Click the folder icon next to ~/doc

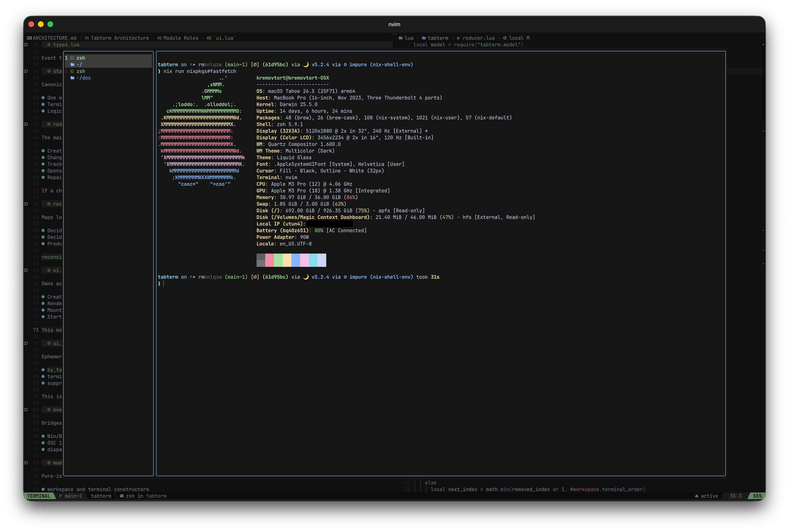[72, 78]
